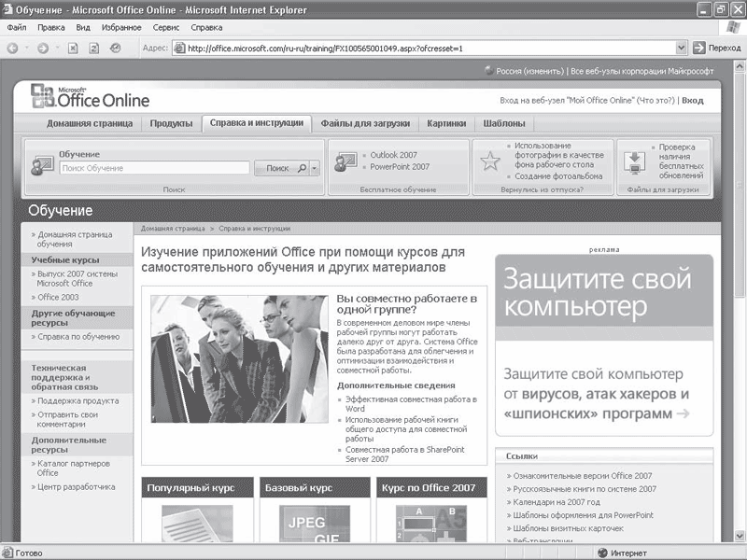Image resolution: width=747 pixels, height=560 pixels.
Task: Switch to the Продукты tab
Action: (172, 124)
